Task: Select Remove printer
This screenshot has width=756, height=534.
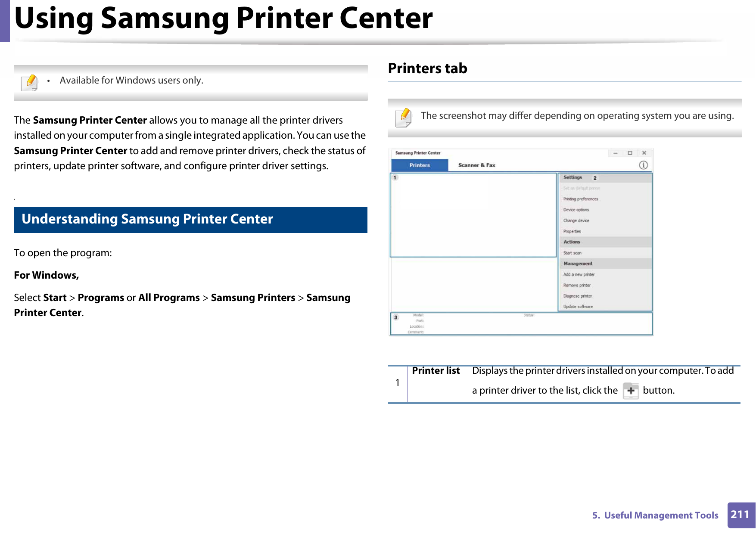Action: [577, 285]
